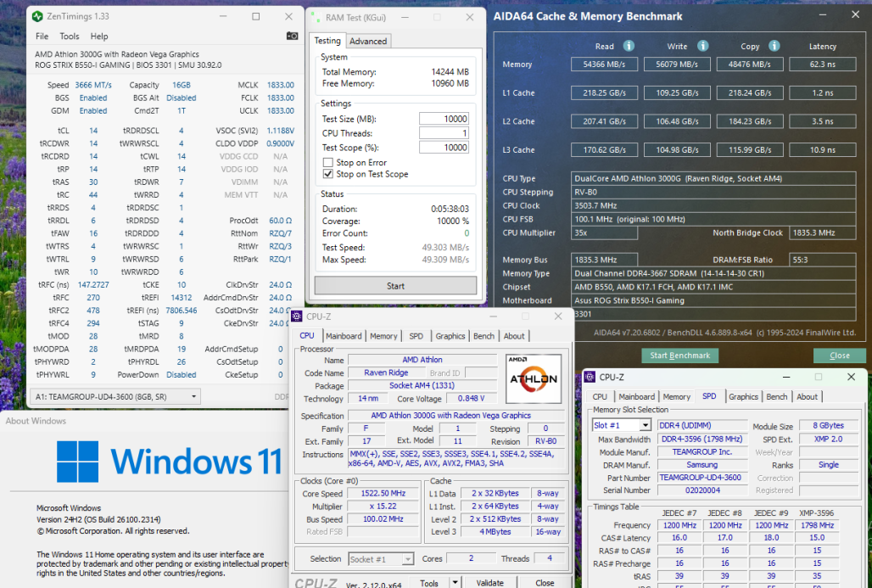Open About tab in CPU-Z CPU window

coord(514,336)
